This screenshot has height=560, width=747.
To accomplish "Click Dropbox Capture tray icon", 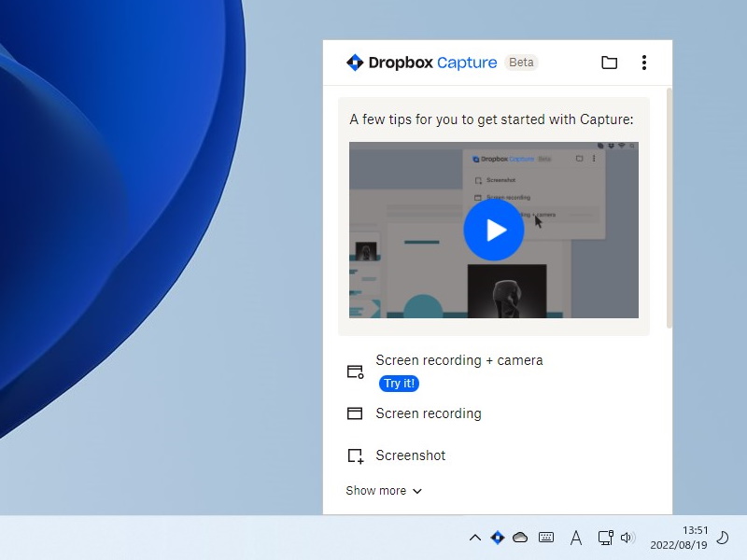I will point(498,538).
